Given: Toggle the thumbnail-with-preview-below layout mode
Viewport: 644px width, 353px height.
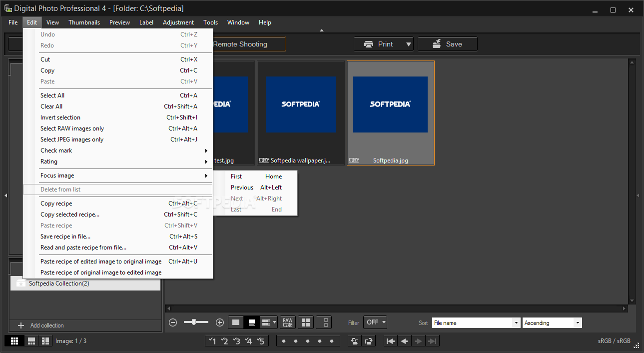Looking at the screenshot, I should click(31, 341).
